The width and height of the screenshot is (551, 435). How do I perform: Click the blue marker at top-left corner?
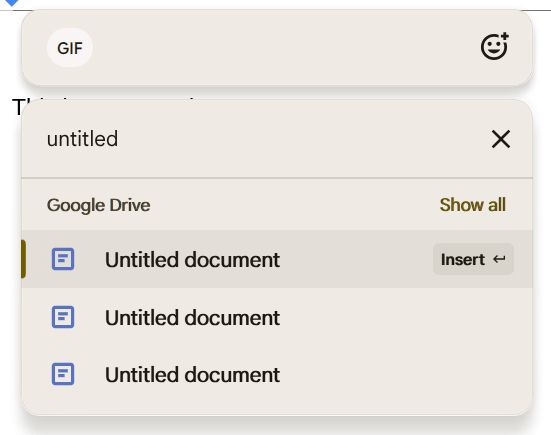click(11, 3)
